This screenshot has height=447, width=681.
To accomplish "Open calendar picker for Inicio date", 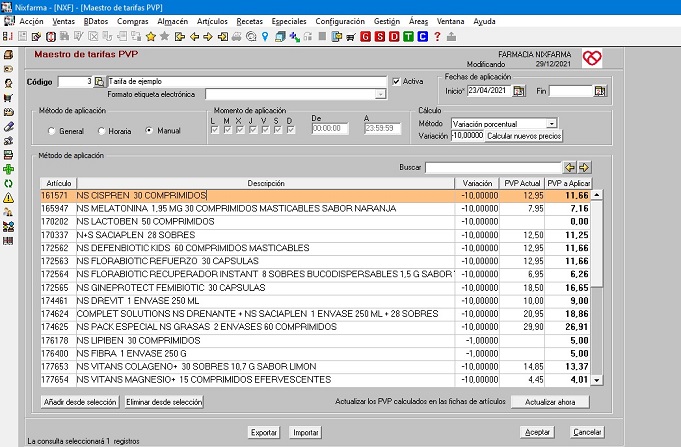I will 519,91.
